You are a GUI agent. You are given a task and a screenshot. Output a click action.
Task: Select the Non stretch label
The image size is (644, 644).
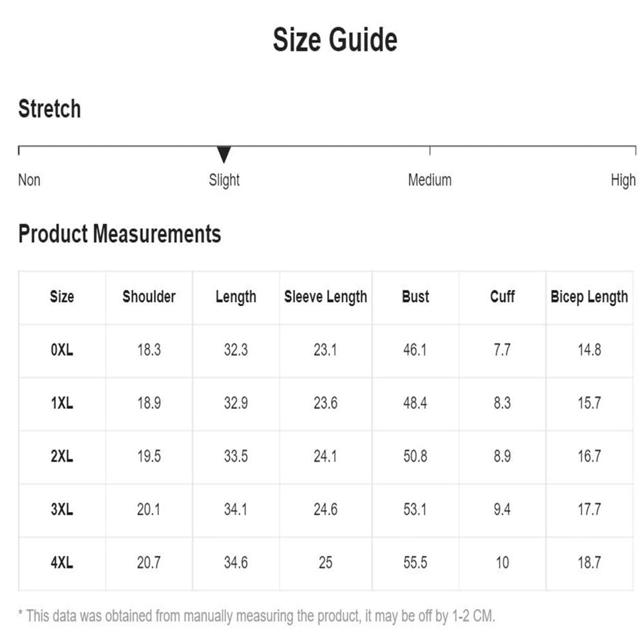point(29,180)
